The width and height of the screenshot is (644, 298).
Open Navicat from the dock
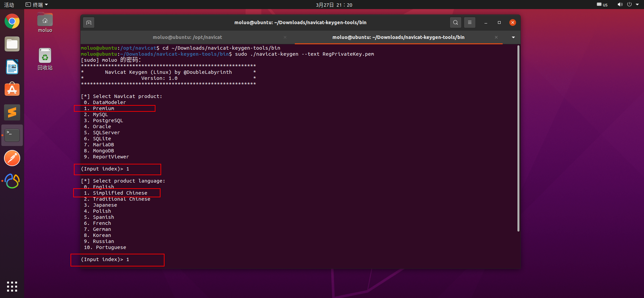(x=12, y=181)
